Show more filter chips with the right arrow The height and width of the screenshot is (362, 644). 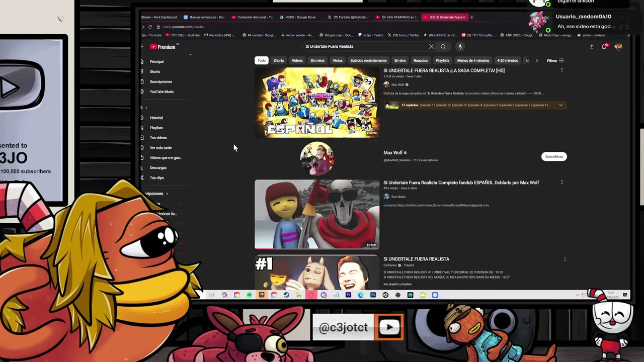[537, 61]
